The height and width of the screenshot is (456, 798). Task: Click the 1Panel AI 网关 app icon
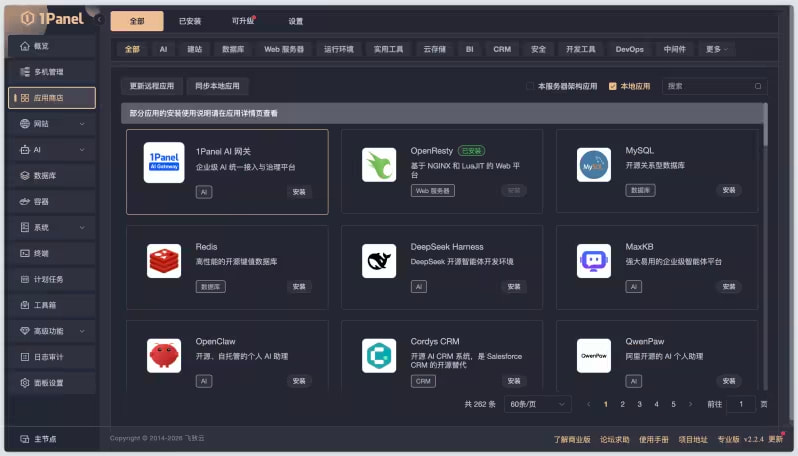[x=164, y=162]
